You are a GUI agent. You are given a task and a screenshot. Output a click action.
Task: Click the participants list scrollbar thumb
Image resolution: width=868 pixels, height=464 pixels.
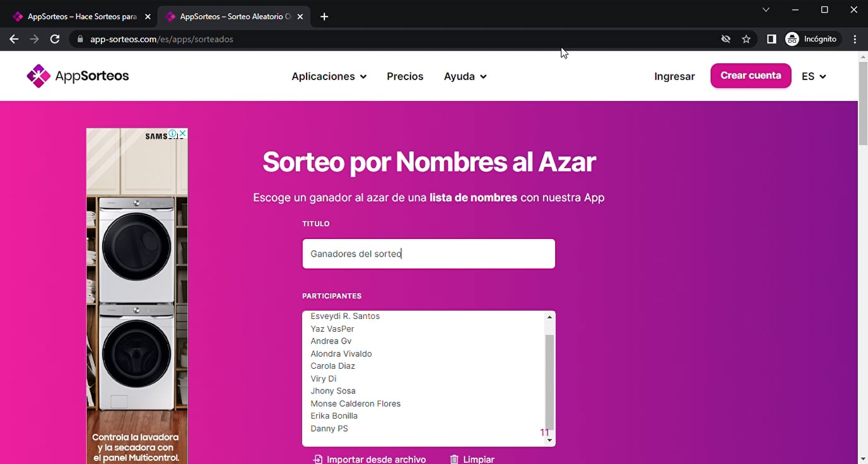pyautogui.click(x=549, y=381)
